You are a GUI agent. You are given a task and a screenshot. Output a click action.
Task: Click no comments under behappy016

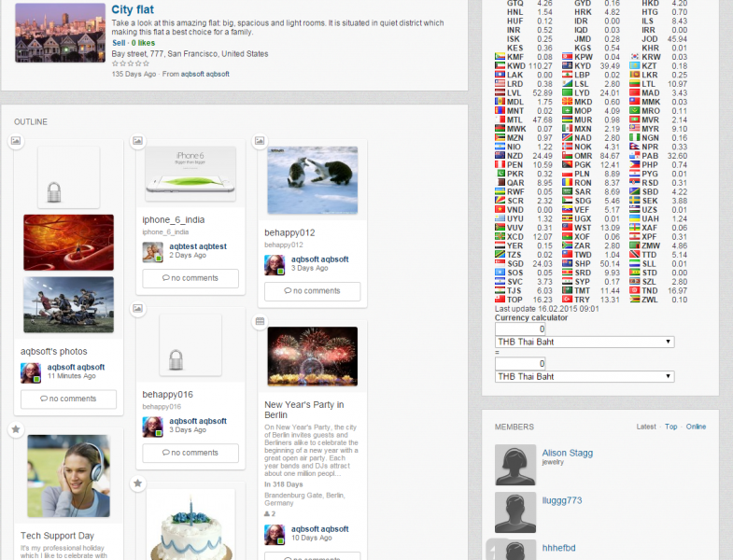pyautogui.click(x=190, y=453)
